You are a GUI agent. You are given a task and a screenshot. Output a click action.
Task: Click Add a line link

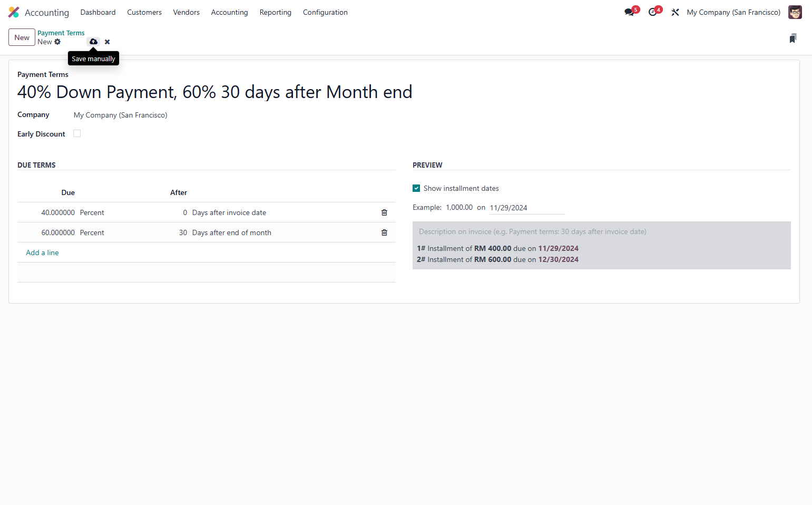(42, 252)
